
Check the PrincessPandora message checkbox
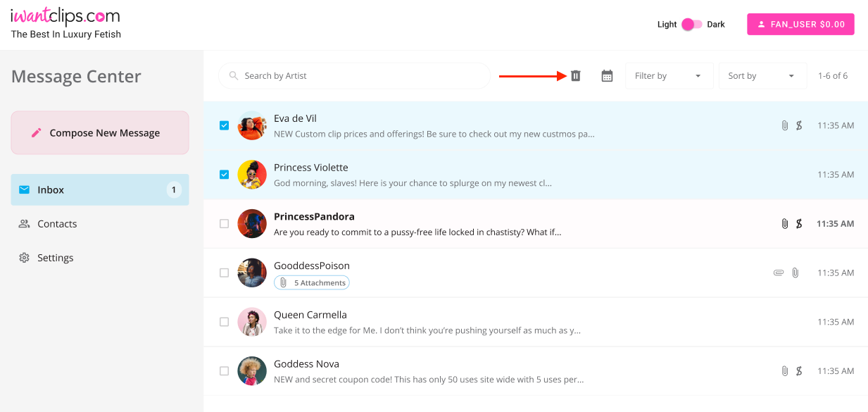coord(224,223)
